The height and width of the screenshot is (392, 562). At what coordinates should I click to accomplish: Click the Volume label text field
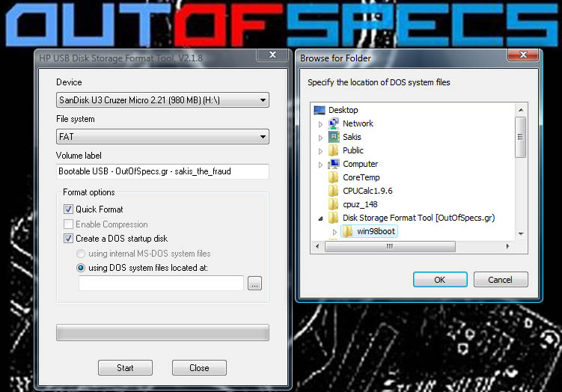[x=162, y=171]
